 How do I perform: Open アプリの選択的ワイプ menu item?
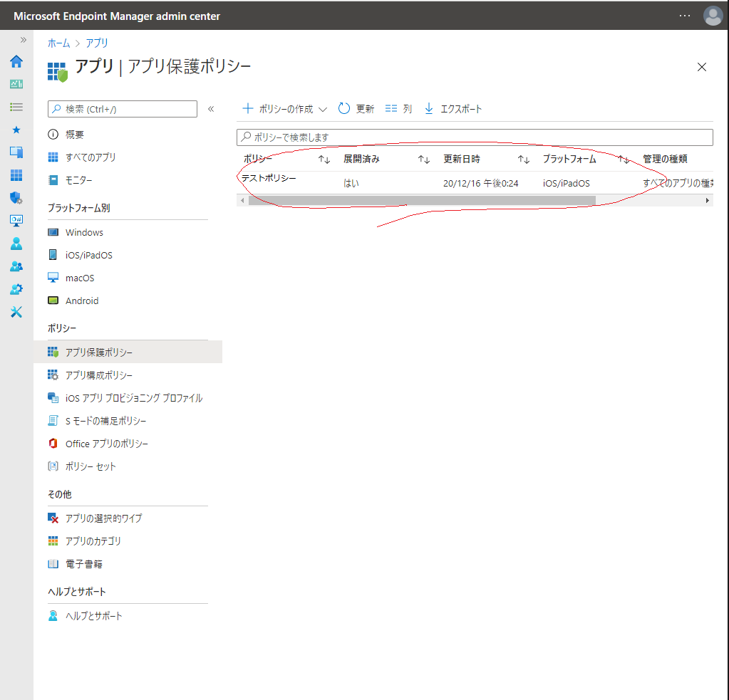click(95, 518)
